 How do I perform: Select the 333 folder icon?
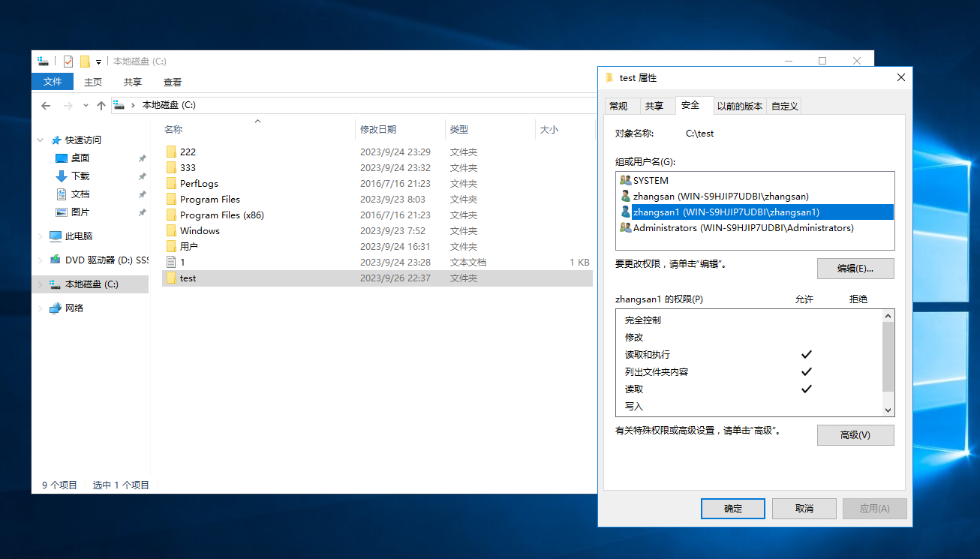pos(171,167)
